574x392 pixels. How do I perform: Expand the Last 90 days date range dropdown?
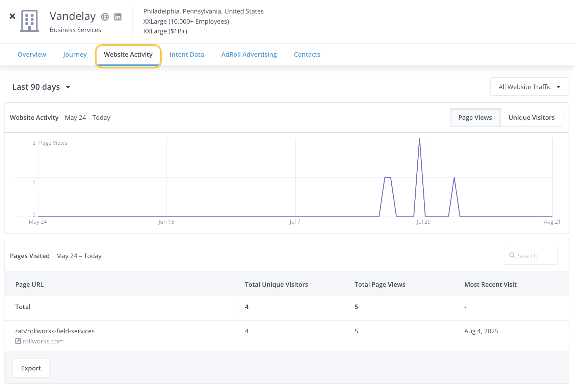[41, 87]
